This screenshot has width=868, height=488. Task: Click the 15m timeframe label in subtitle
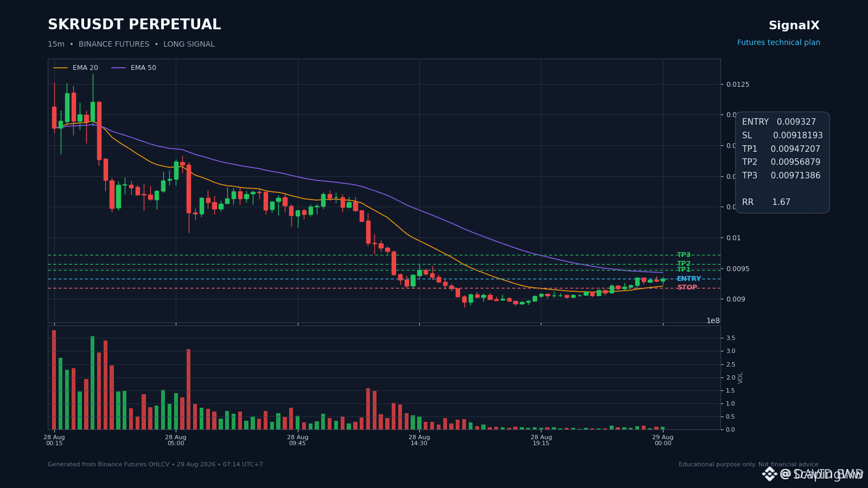pyautogui.click(x=56, y=44)
